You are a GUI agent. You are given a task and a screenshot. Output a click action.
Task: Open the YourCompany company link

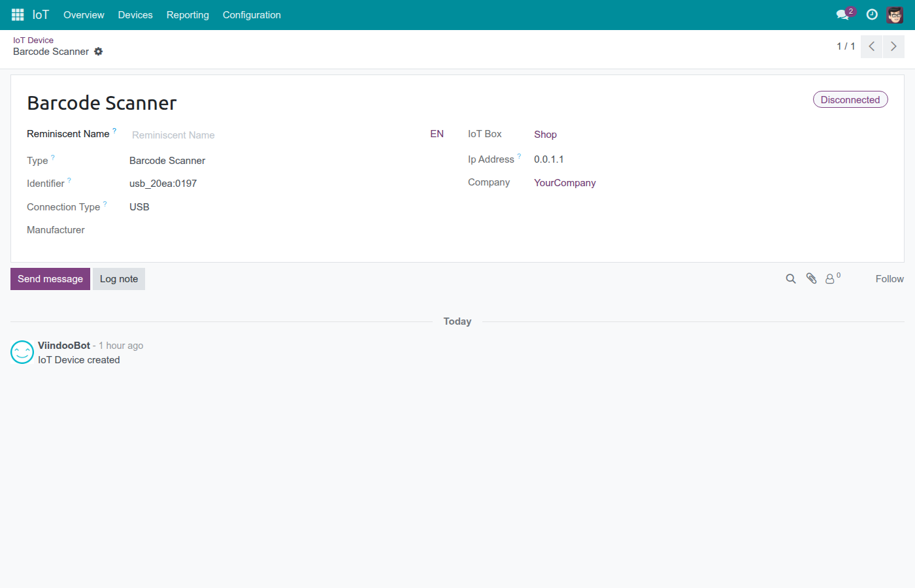pos(565,183)
